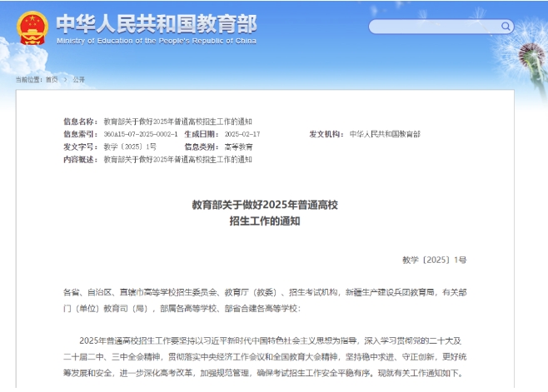Screen dimensions: 548x392
Task: Click headline line 教育部关于做好2025年普通高校
Action: (x=265, y=205)
